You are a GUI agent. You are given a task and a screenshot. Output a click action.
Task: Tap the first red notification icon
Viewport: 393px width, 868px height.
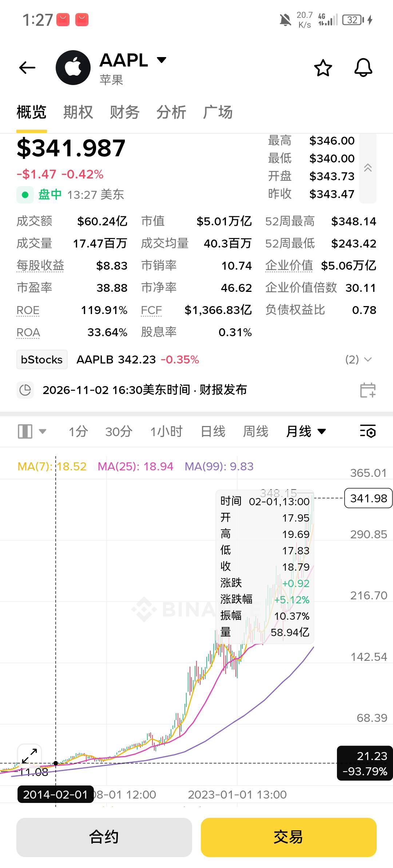tap(63, 20)
